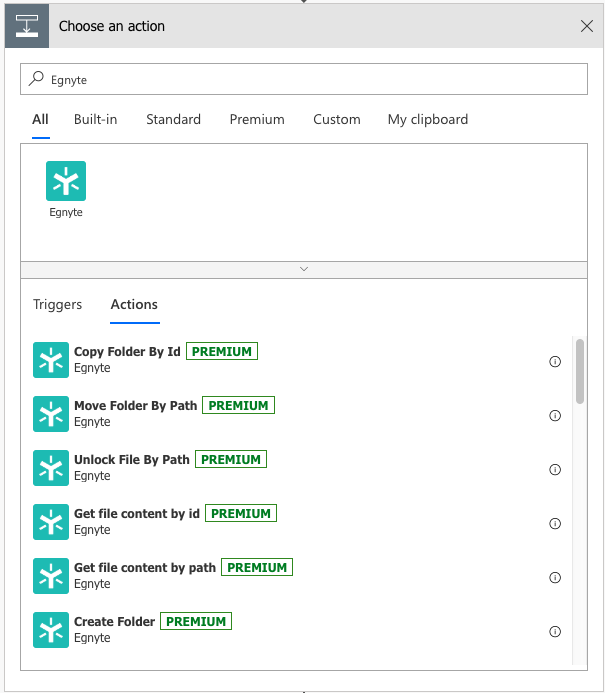Click info icon for Copy Folder By Id
The width and height of the screenshot is (605, 693).
(x=555, y=362)
